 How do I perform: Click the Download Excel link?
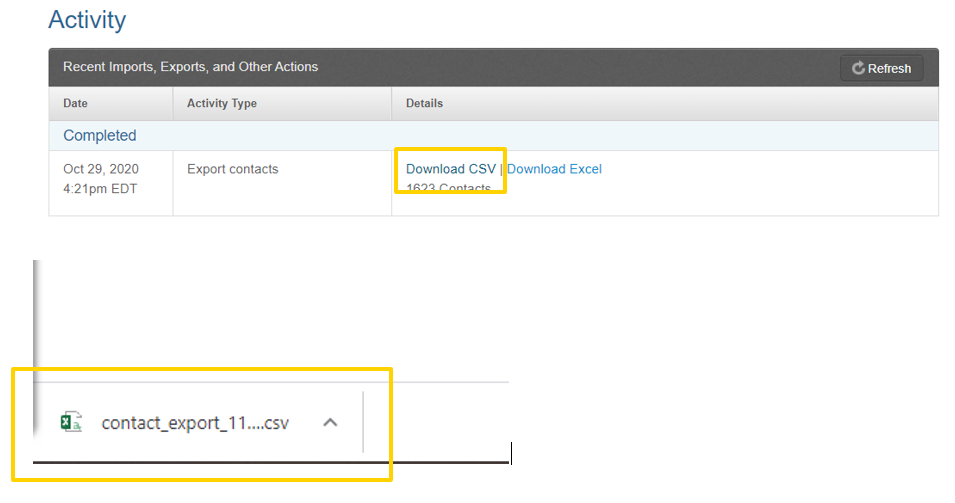tap(554, 169)
